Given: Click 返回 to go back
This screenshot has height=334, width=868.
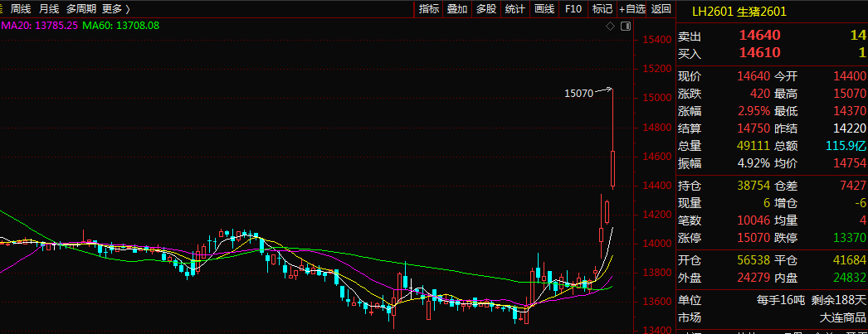Looking at the screenshot, I should pyautogui.click(x=661, y=9).
